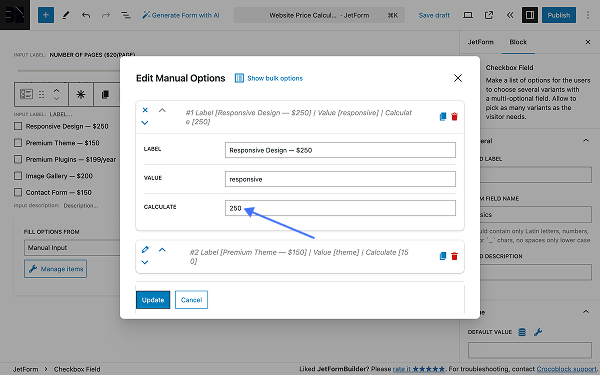Duplicate option #2 Premium Theme
This screenshot has height=375, width=600.
(x=443, y=256)
